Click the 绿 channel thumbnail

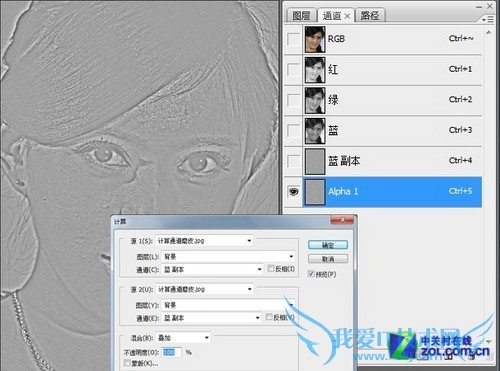315,100
